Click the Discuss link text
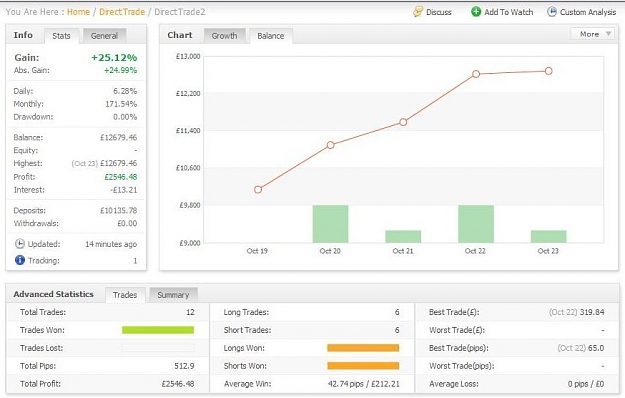 (x=438, y=12)
